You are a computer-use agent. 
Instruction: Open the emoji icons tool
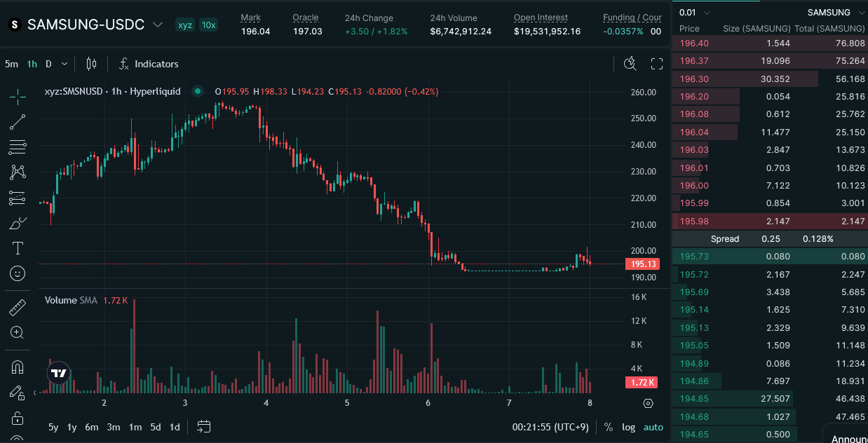[x=18, y=273]
